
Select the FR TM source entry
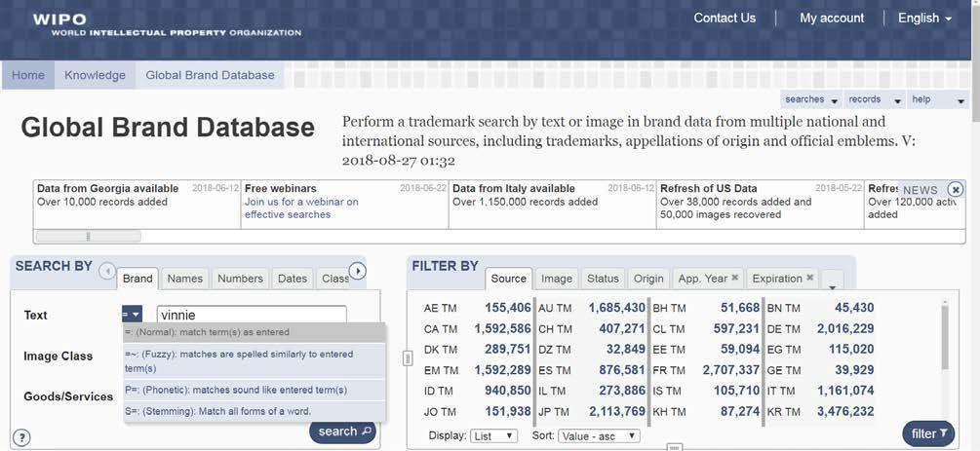point(706,370)
